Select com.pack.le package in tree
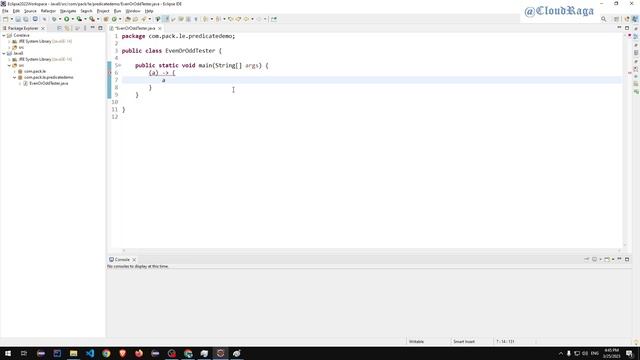Viewport: 640px width, 360px height. tap(35, 71)
